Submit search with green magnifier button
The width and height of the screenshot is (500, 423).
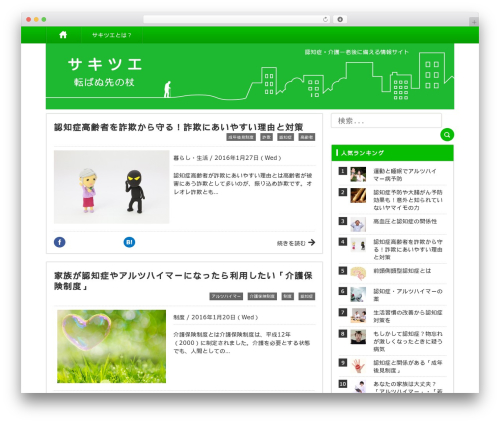pos(447,135)
